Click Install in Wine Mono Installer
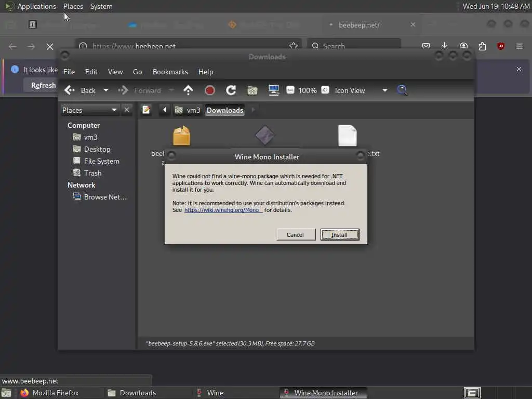Screen dimensions: 532x399 (340, 235)
